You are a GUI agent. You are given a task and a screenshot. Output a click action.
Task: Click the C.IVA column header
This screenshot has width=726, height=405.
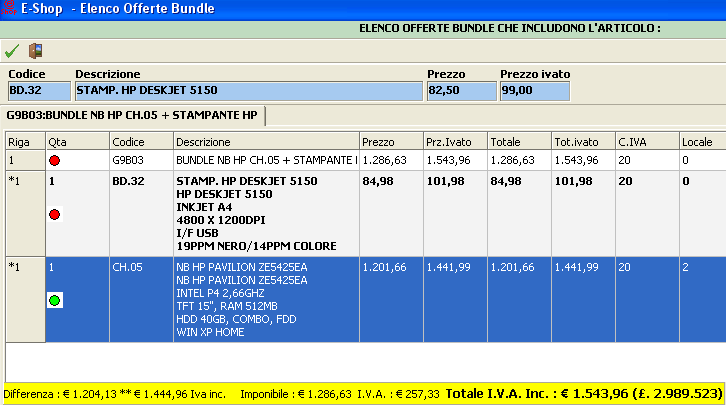point(647,142)
